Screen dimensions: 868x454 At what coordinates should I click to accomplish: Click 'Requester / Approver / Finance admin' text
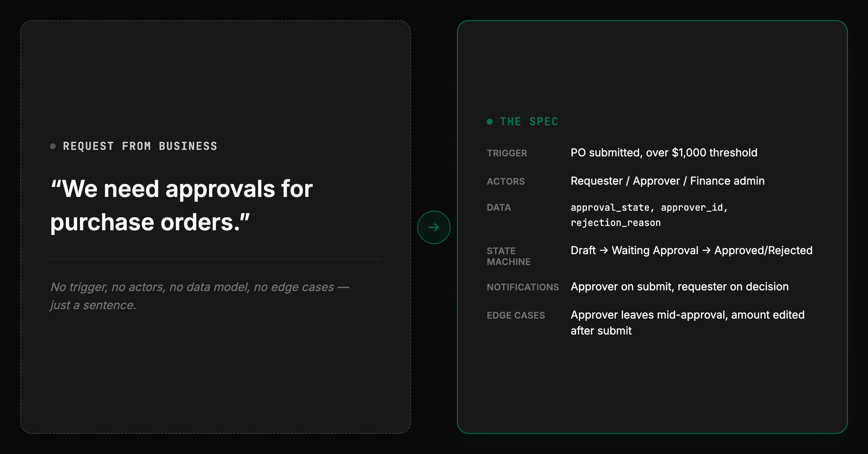tap(667, 181)
